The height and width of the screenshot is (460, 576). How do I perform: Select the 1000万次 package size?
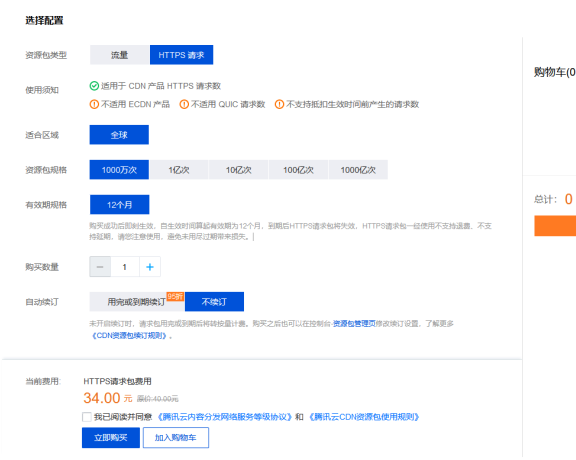tap(119, 170)
